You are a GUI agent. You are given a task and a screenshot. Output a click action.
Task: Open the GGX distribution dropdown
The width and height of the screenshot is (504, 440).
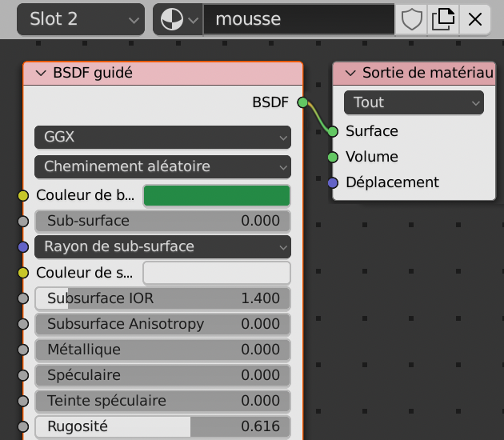(x=162, y=138)
